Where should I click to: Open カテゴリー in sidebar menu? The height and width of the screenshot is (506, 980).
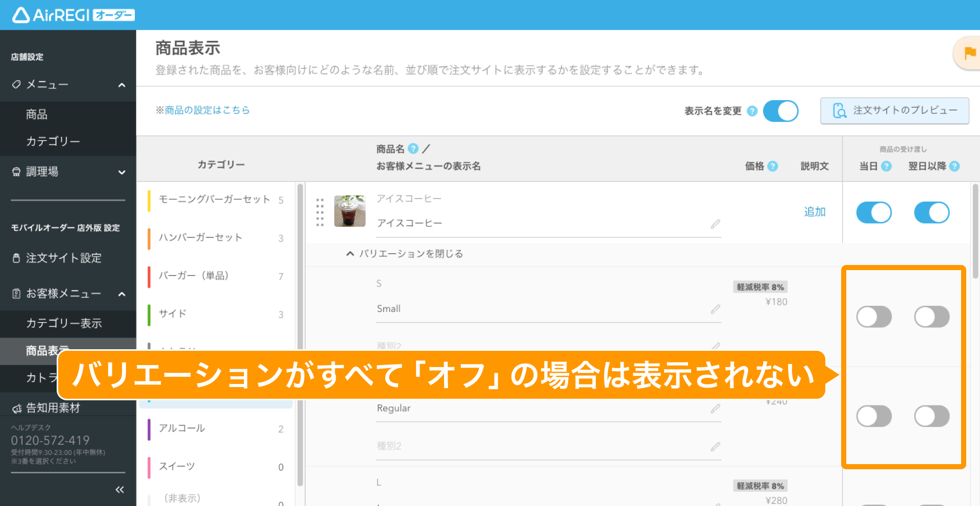(53, 141)
